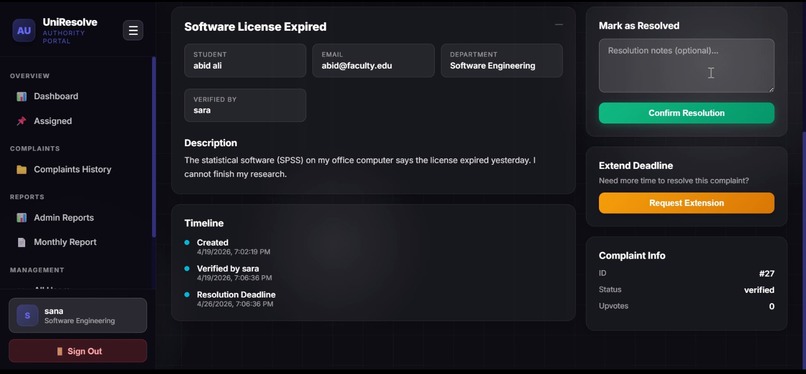This screenshot has width=806, height=374.
Task: Click the Resolution Deadline timeline dot
Action: click(187, 294)
